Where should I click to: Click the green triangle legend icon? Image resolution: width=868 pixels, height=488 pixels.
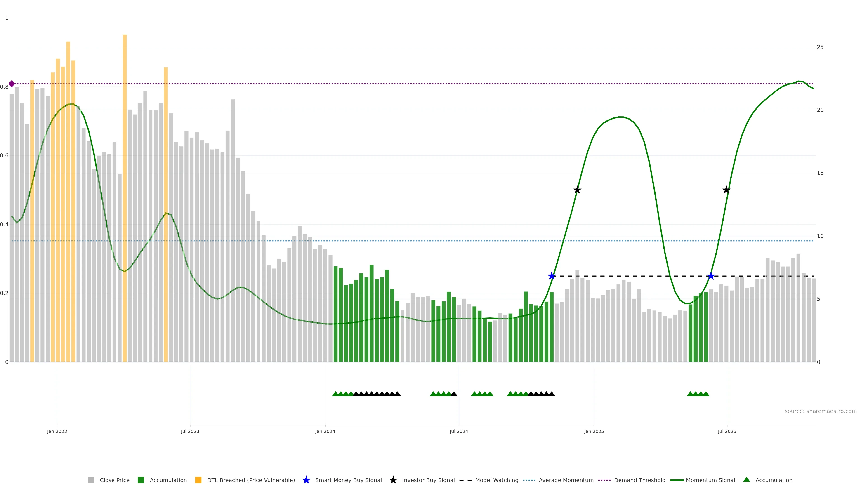(x=746, y=480)
